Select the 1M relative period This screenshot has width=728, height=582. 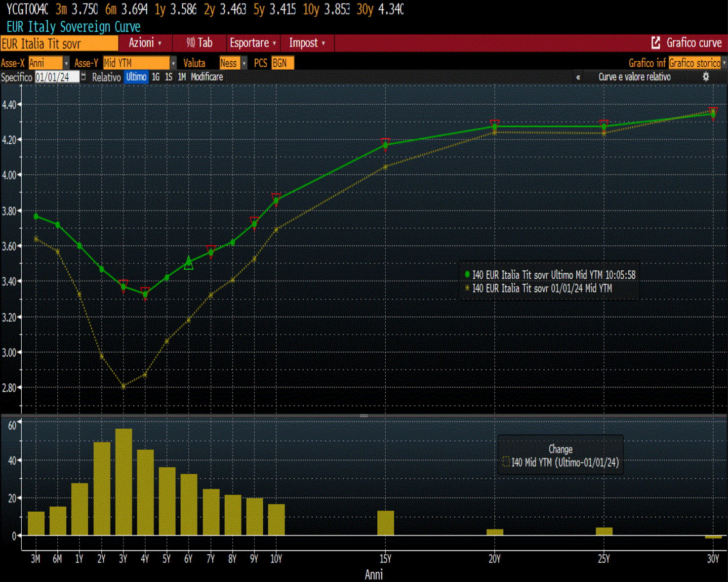pos(182,77)
